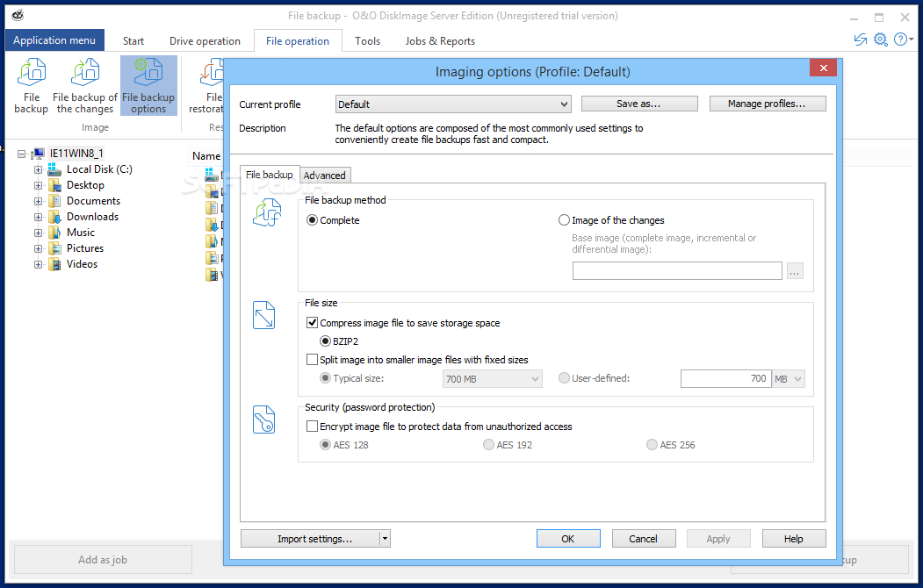Expand the Documents tree node
The image size is (923, 588).
tap(39, 202)
